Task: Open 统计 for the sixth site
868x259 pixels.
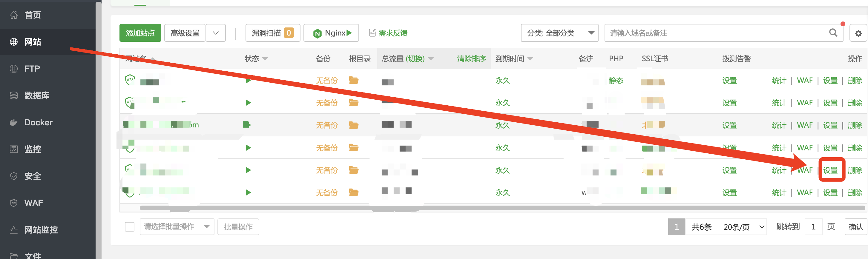Action: pyautogui.click(x=779, y=193)
